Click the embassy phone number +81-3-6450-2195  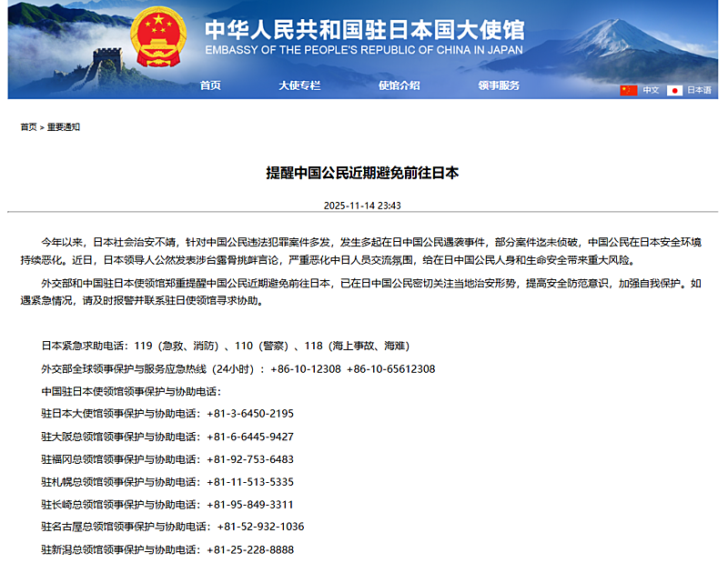pyautogui.click(x=250, y=414)
